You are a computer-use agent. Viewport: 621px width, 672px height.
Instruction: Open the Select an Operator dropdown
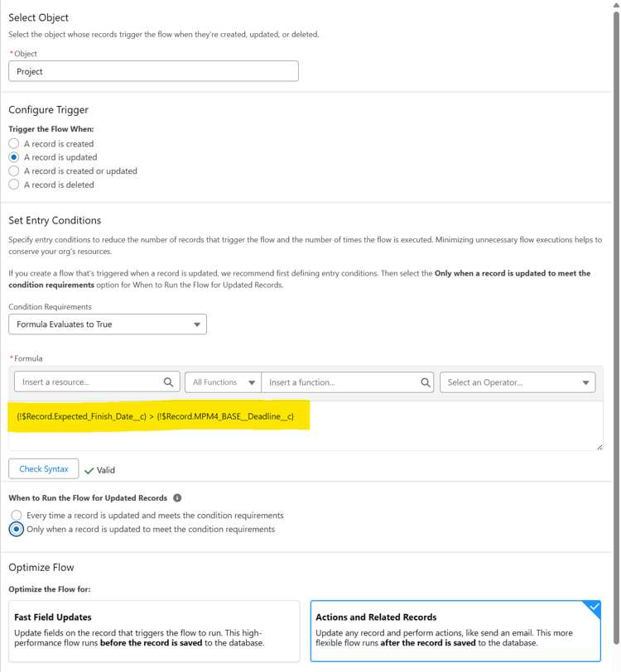click(x=517, y=382)
